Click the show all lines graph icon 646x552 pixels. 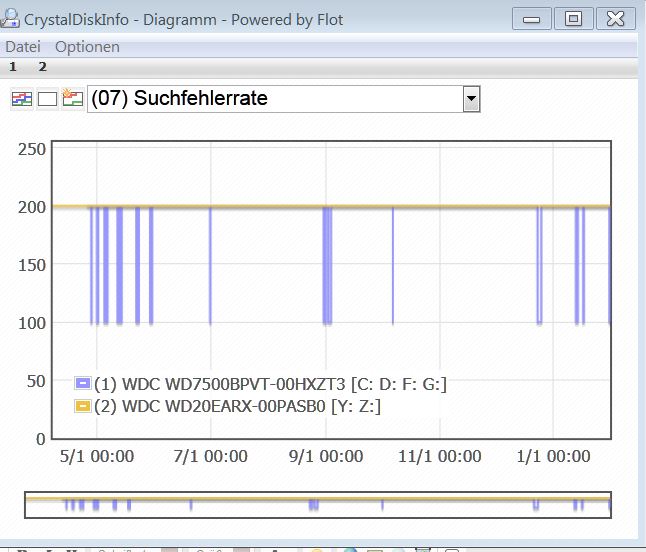coord(21,99)
